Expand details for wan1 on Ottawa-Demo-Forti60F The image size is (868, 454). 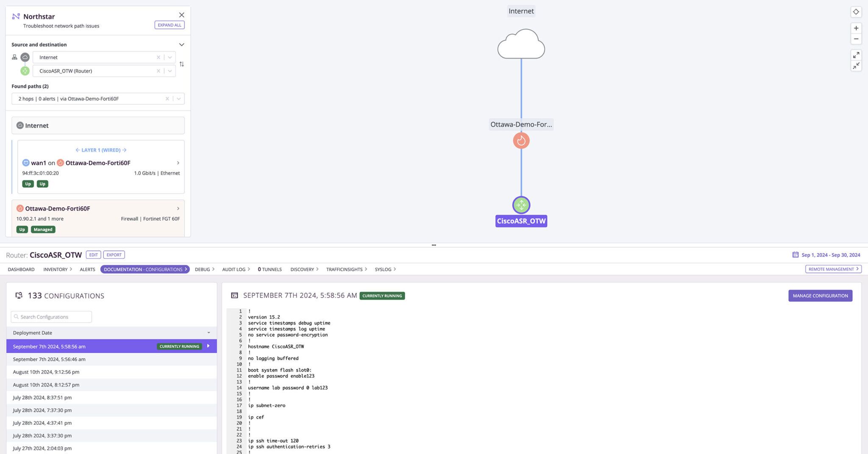point(178,163)
